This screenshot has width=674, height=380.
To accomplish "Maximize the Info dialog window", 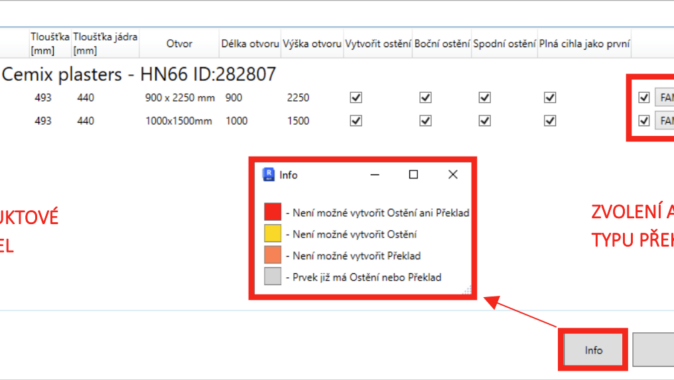I will point(414,175).
